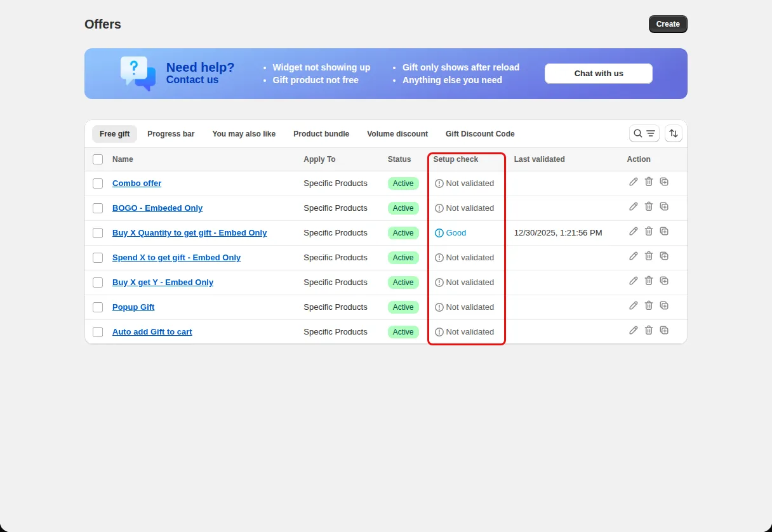Delete Spend X to get gift offer
772x532 pixels.
[x=648, y=256]
